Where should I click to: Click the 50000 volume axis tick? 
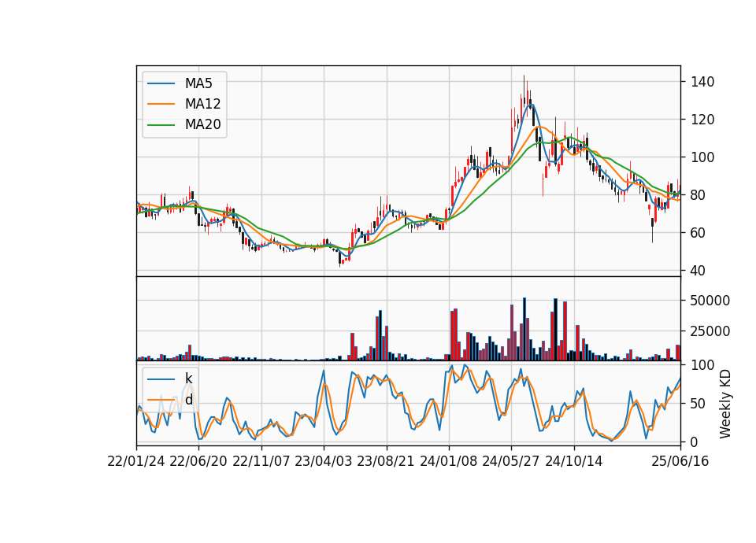pos(710,301)
